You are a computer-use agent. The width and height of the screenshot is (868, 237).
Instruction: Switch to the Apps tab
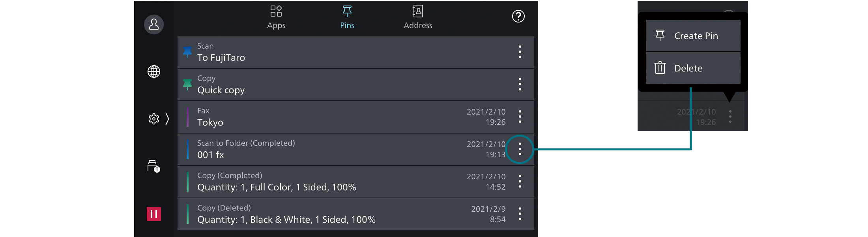[276, 17]
